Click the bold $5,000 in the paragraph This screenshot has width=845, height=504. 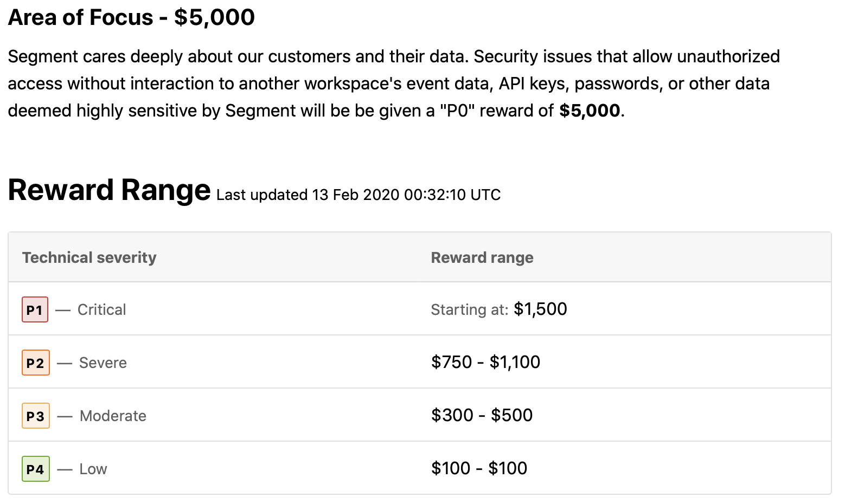(x=590, y=111)
